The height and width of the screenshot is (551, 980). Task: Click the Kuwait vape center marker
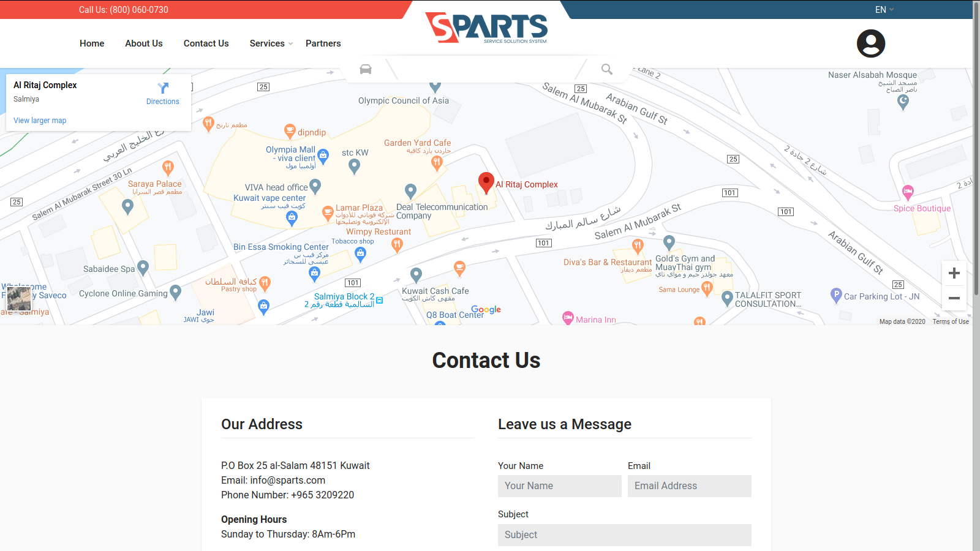[292, 219]
